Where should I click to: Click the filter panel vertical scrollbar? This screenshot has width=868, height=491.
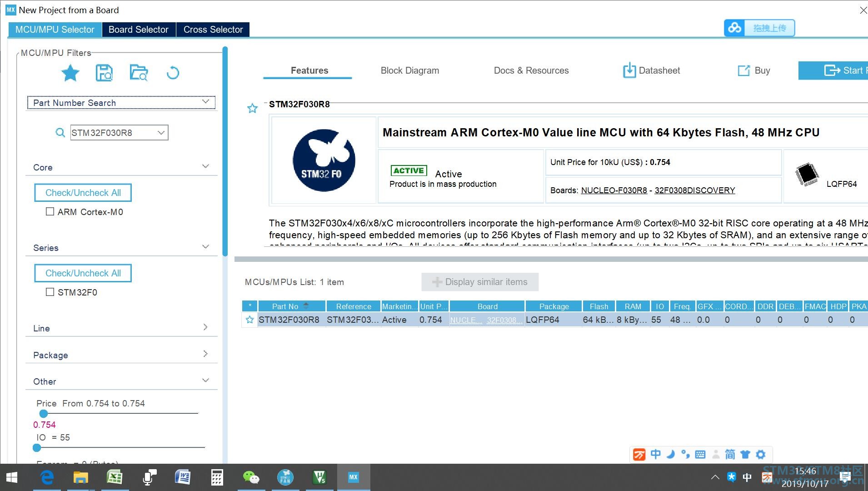(x=224, y=151)
